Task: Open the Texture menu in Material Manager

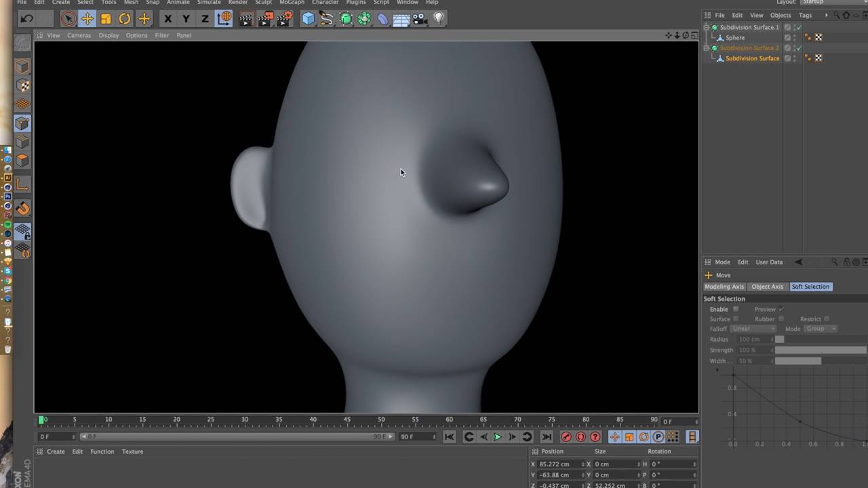Action: (132, 451)
